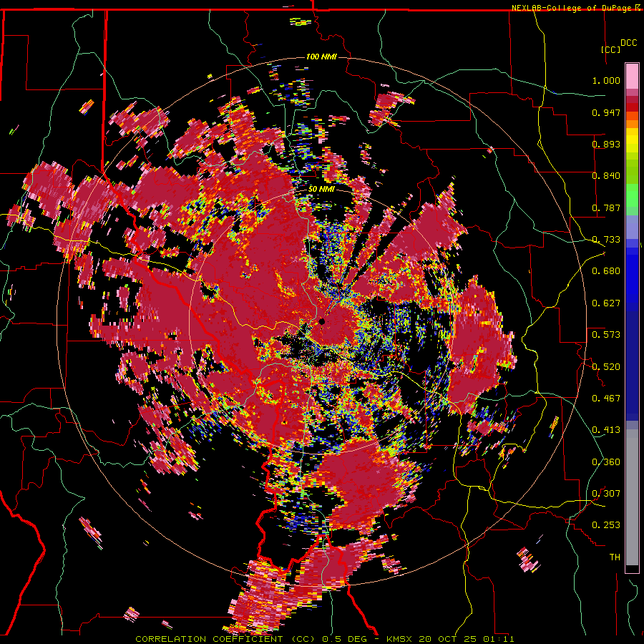The height and width of the screenshot is (644, 644).
Task: Click the 0.893 scale value
Action: [606, 144]
